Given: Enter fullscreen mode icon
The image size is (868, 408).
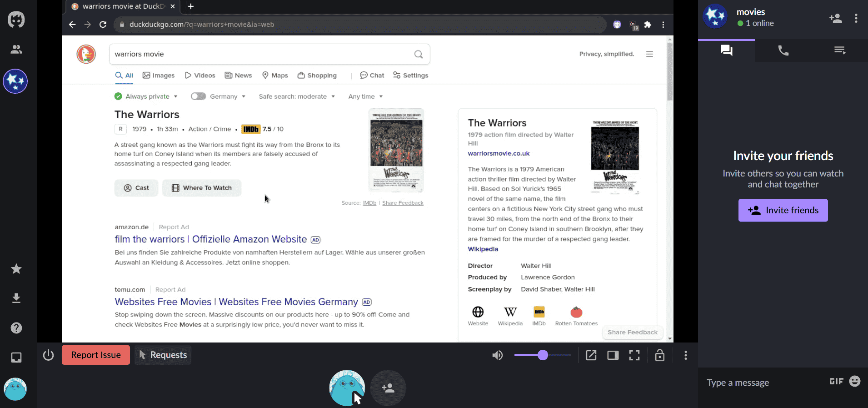Looking at the screenshot, I should (x=634, y=355).
